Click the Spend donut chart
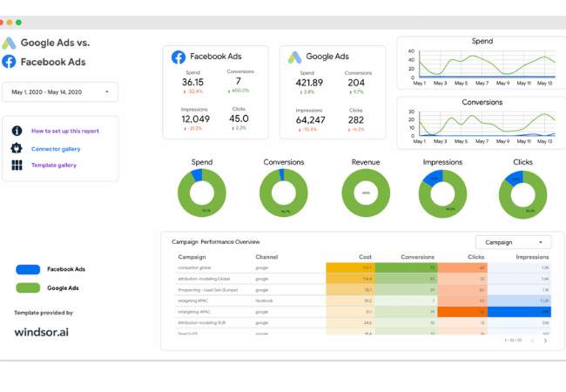Image resolution: width=566 pixels, height=392 pixels. point(202,193)
